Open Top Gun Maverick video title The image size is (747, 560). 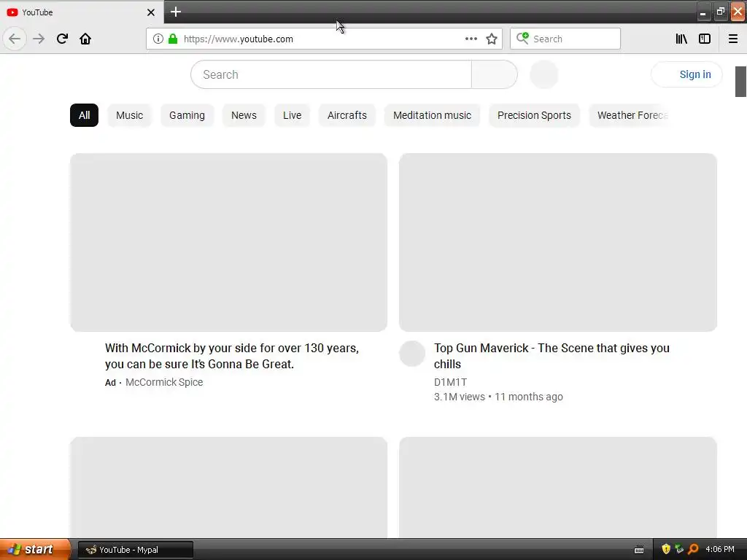(551, 356)
